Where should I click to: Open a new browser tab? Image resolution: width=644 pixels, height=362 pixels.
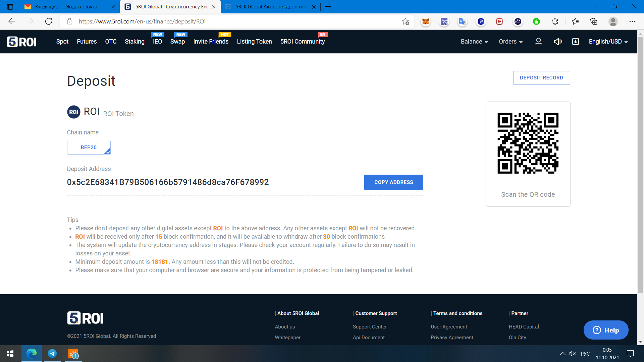(328, 7)
